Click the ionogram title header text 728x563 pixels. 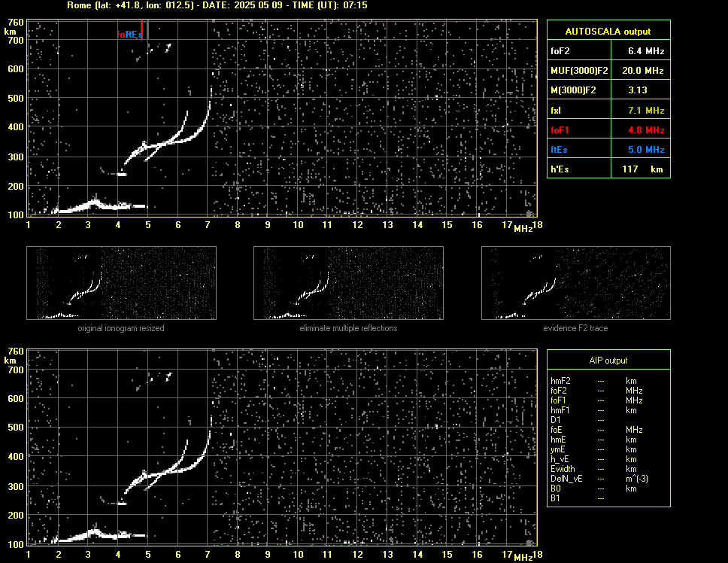(217, 5)
